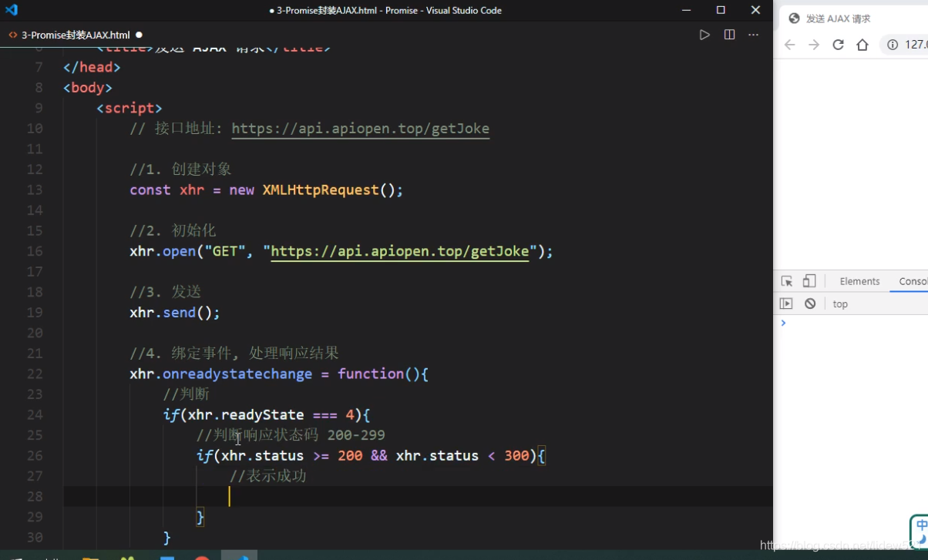Reload the browser page

[x=838, y=45]
